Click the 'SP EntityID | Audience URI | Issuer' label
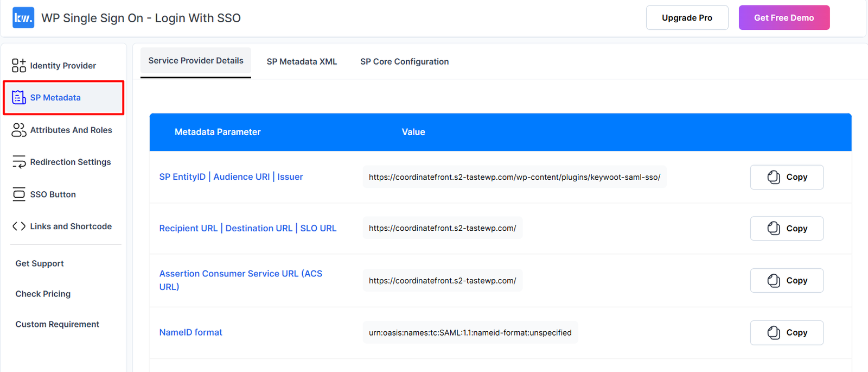 [231, 177]
